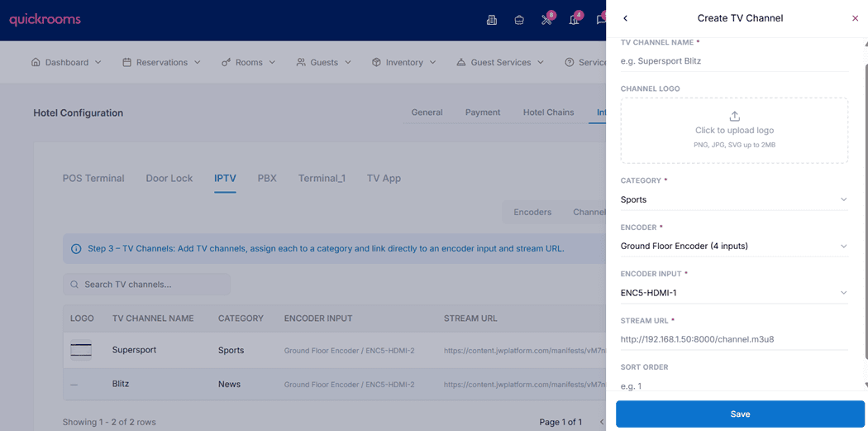Screen dimensions: 868x431
Task: Open the hotel building icon in header
Action: [x=491, y=20]
